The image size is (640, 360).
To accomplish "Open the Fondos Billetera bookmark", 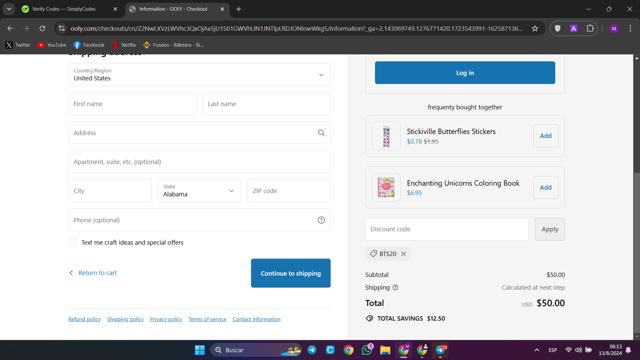I will (x=173, y=45).
